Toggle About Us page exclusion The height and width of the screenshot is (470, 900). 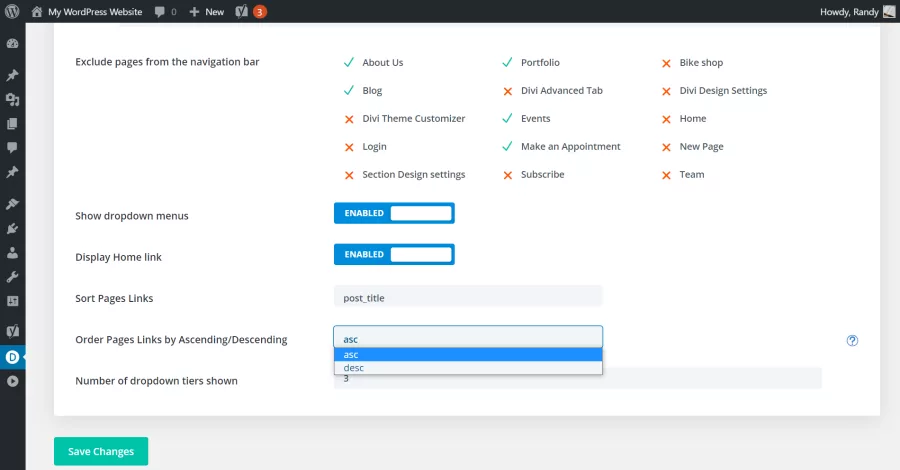pyautogui.click(x=348, y=63)
